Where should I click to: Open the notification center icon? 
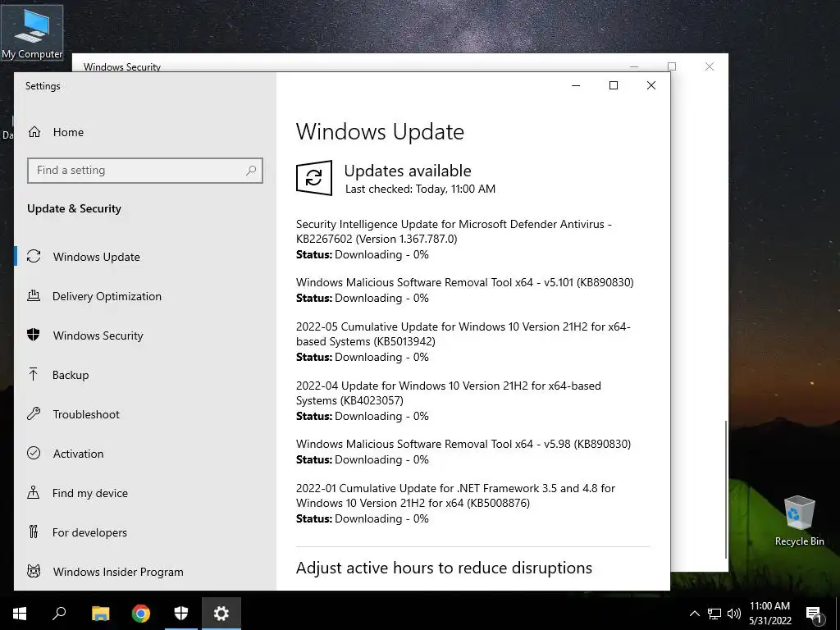814,615
